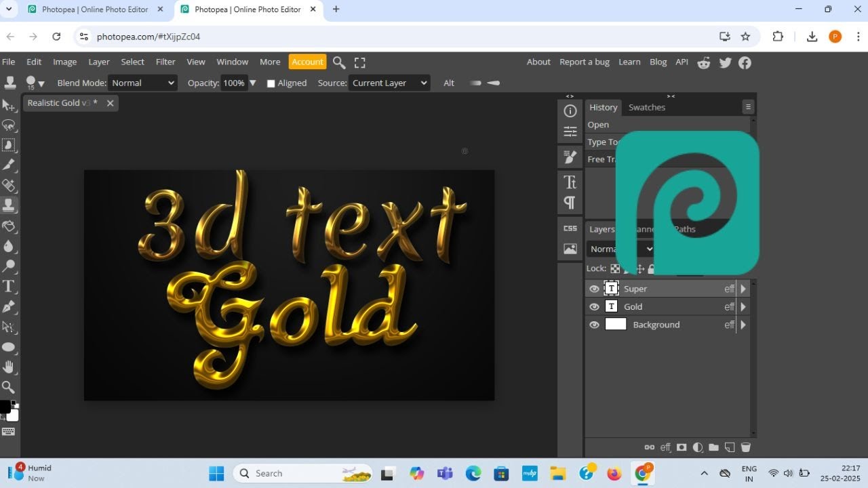This screenshot has width=868, height=488.
Task: Click the Link Layers icon
Action: [x=649, y=447]
